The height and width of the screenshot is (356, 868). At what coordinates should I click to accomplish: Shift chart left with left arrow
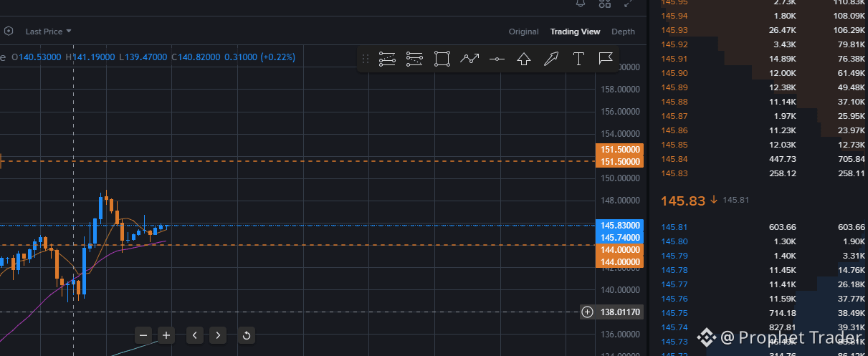195,335
